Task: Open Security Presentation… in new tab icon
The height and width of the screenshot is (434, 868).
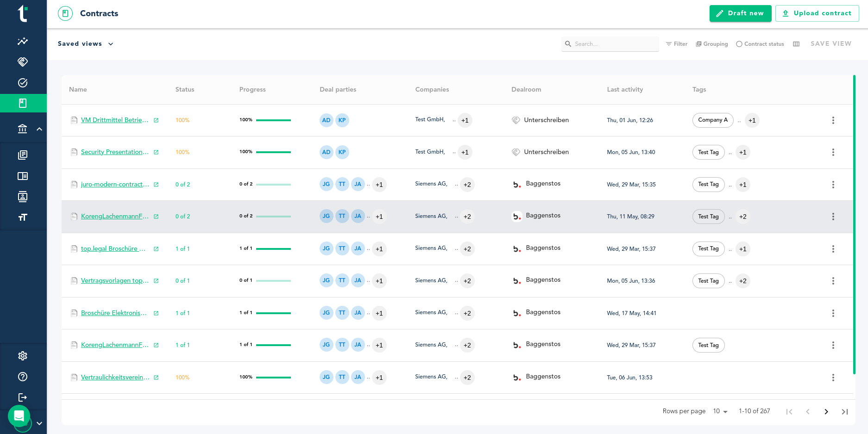Action: pos(156,152)
